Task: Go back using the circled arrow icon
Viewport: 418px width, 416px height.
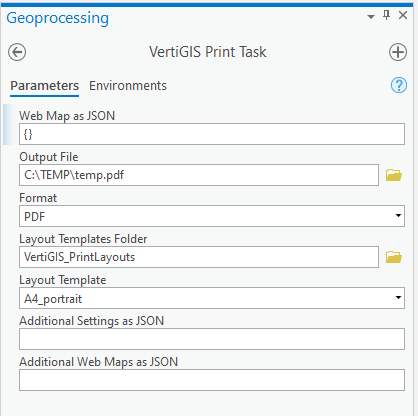Action: (x=17, y=52)
